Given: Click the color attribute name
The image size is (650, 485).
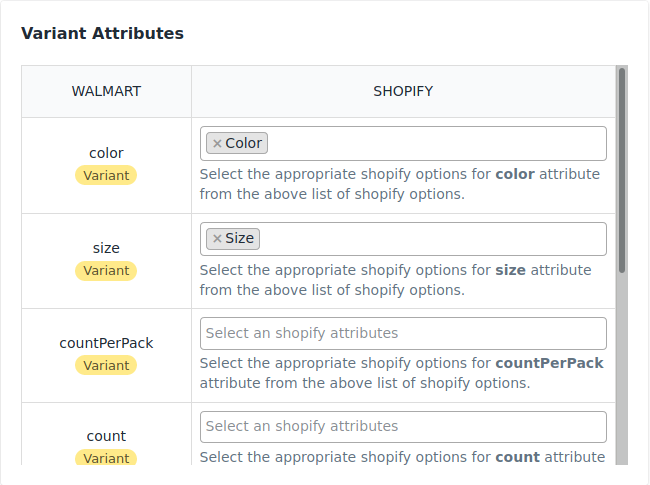Looking at the screenshot, I should tap(106, 153).
